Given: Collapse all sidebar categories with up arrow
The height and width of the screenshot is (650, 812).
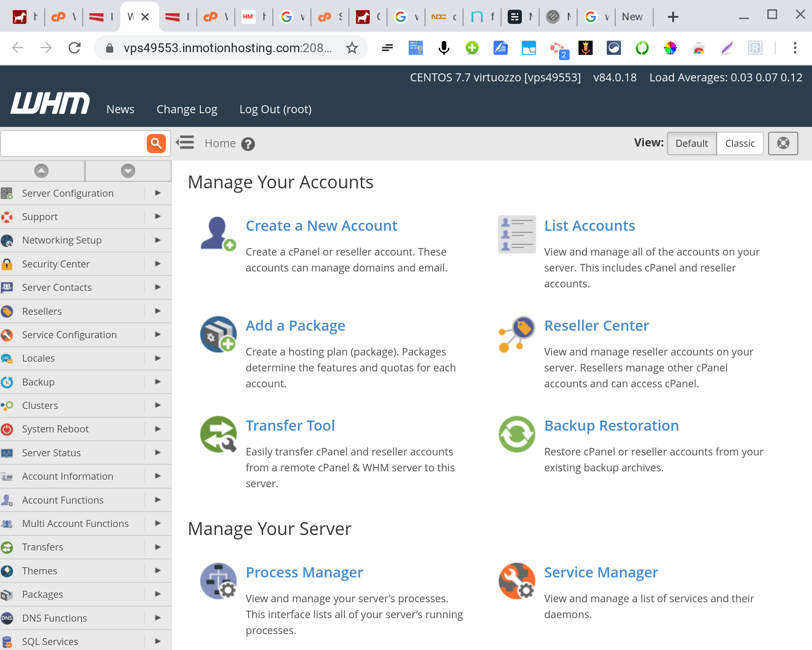Looking at the screenshot, I should click(x=42, y=171).
